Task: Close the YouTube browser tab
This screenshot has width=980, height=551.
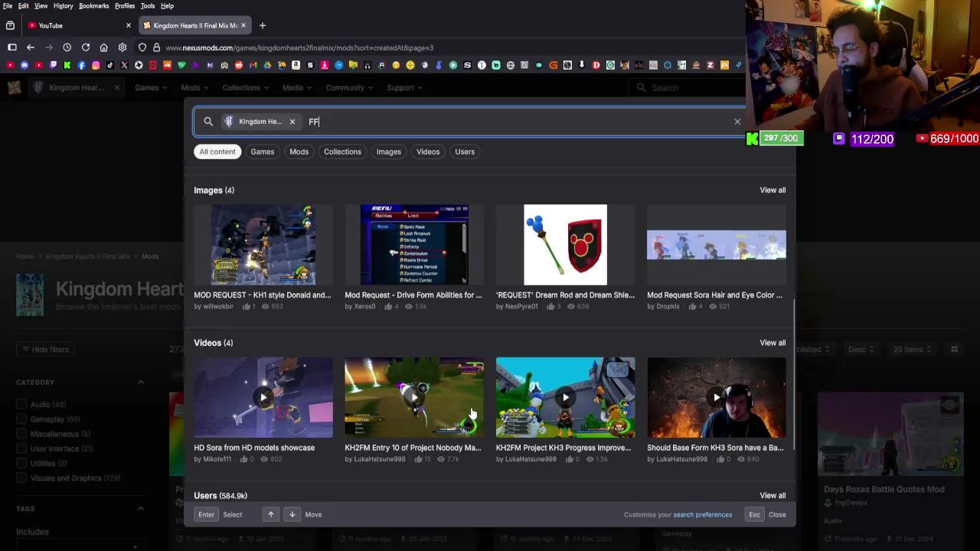Action: click(x=128, y=25)
